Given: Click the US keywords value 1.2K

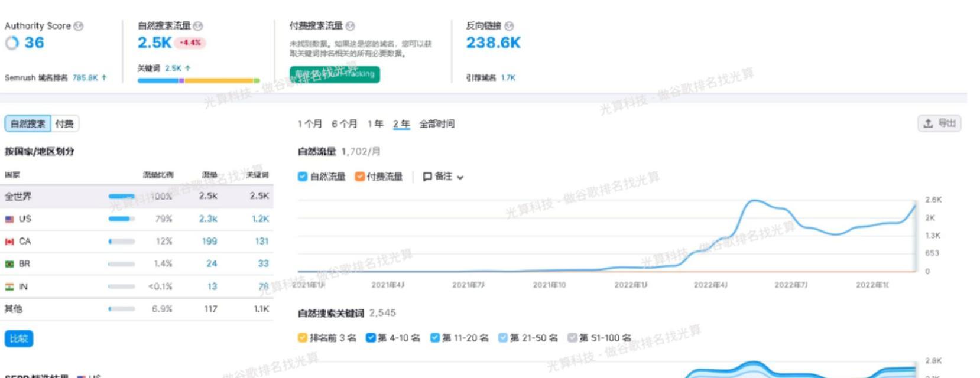Looking at the screenshot, I should coord(260,219).
